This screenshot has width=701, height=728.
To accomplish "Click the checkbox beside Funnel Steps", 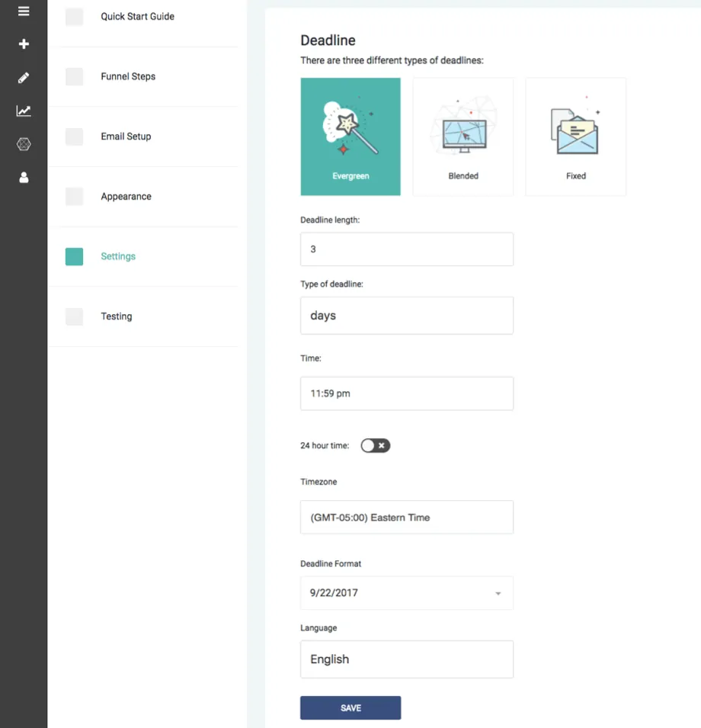I will point(74,76).
